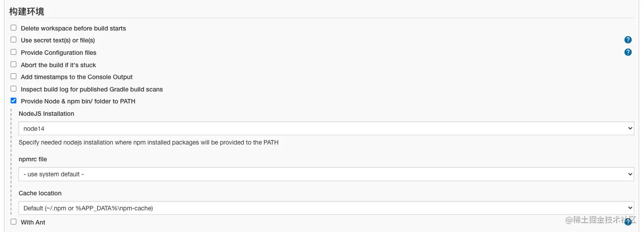Toggle Add timestamps to the Console Output
Screen dimensions: 644x232
14,76
